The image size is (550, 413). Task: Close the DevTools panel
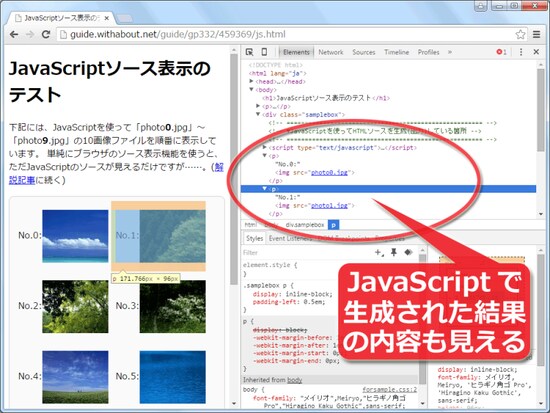(x=536, y=52)
